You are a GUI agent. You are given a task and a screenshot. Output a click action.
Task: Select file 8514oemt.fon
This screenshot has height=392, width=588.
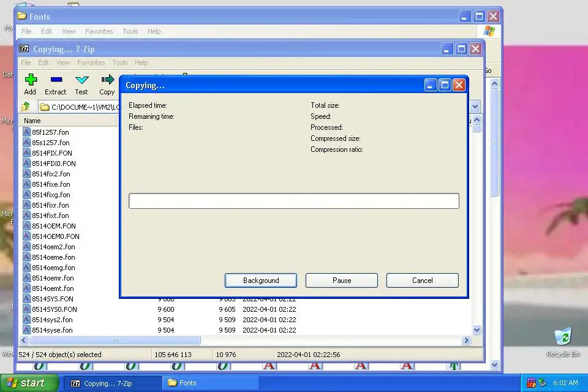53,288
